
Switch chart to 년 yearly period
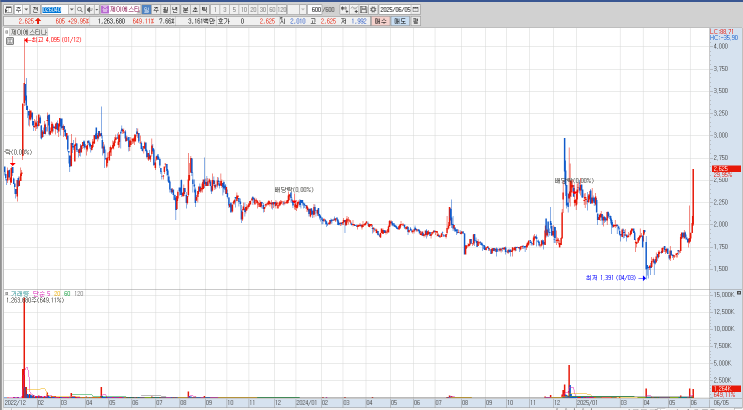[x=175, y=9]
